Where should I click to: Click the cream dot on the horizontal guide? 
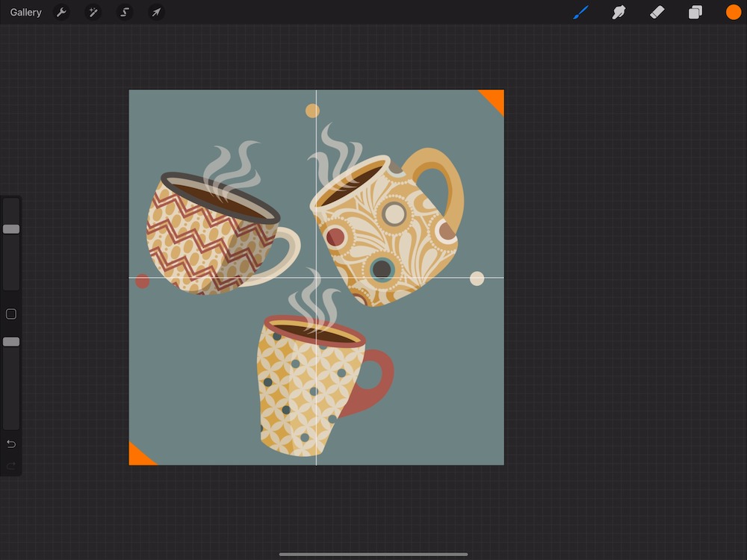coord(477,279)
